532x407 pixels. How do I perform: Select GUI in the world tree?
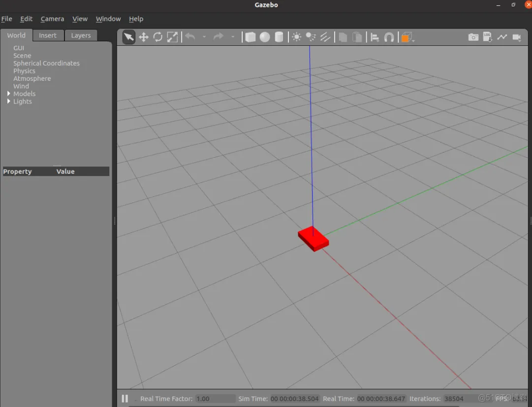click(x=19, y=48)
